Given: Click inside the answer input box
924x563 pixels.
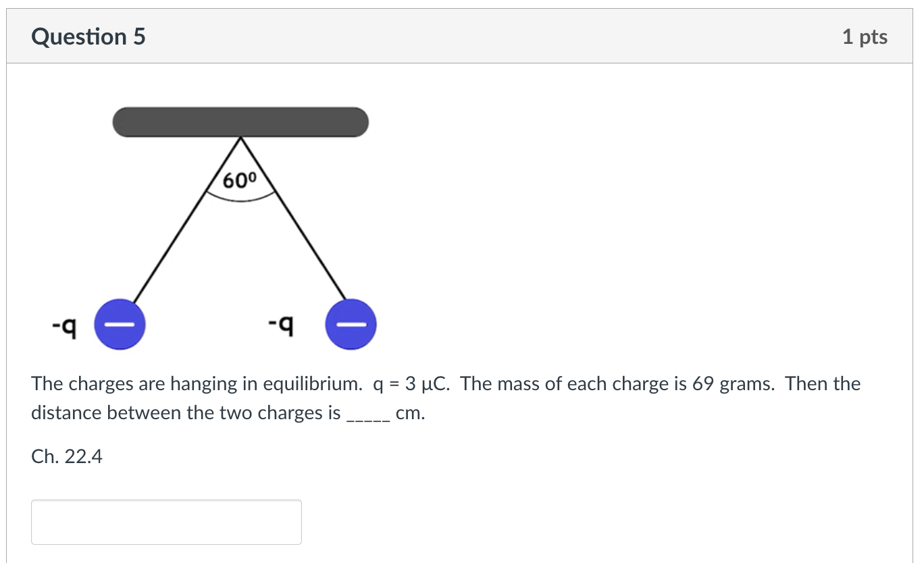Looking at the screenshot, I should tap(165, 521).
